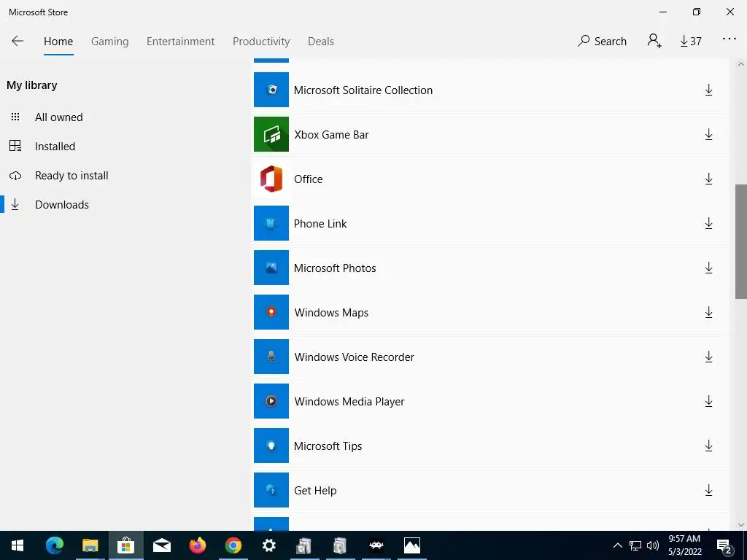The image size is (747, 560).
Task: Open Mail app from the taskbar
Action: [161, 545]
